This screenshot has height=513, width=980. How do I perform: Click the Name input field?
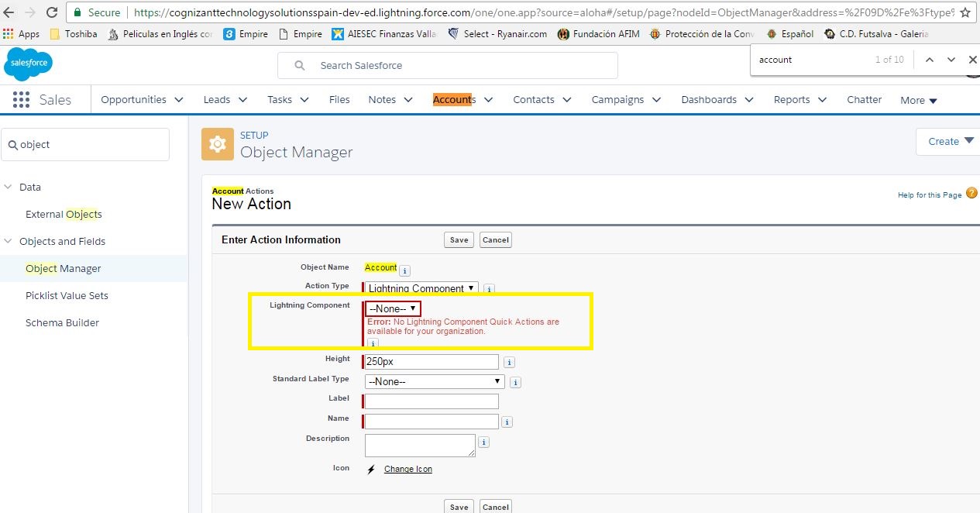tap(432, 422)
